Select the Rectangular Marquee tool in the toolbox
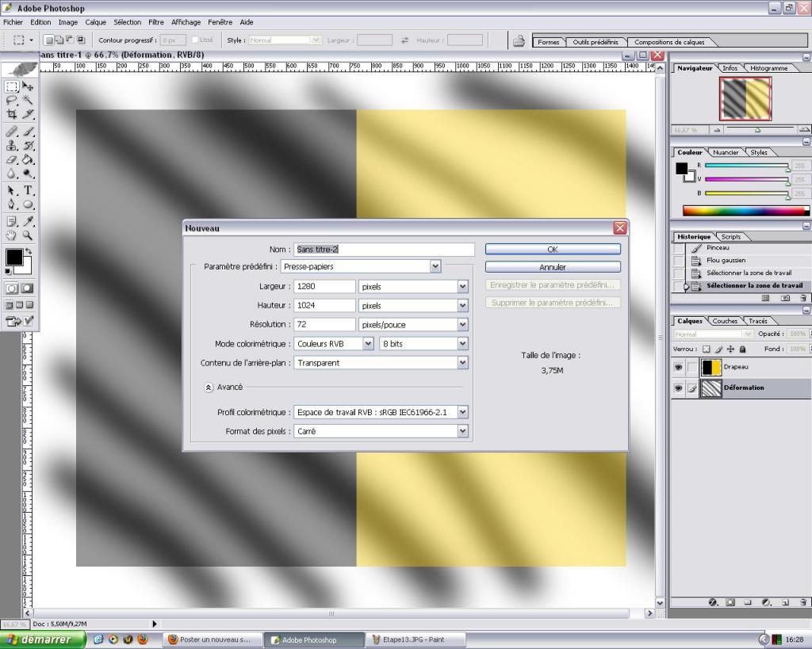Screen dimensions: 812x649 12,86
